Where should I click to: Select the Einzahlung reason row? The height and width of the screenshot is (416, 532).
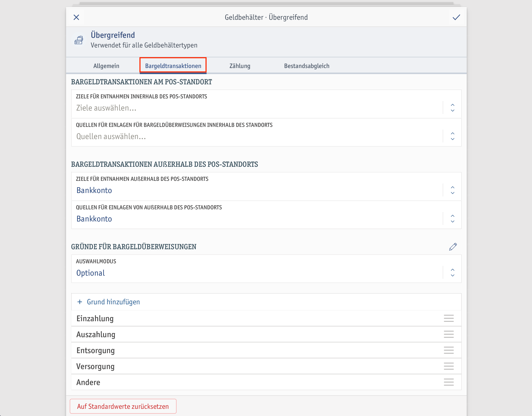(266, 318)
